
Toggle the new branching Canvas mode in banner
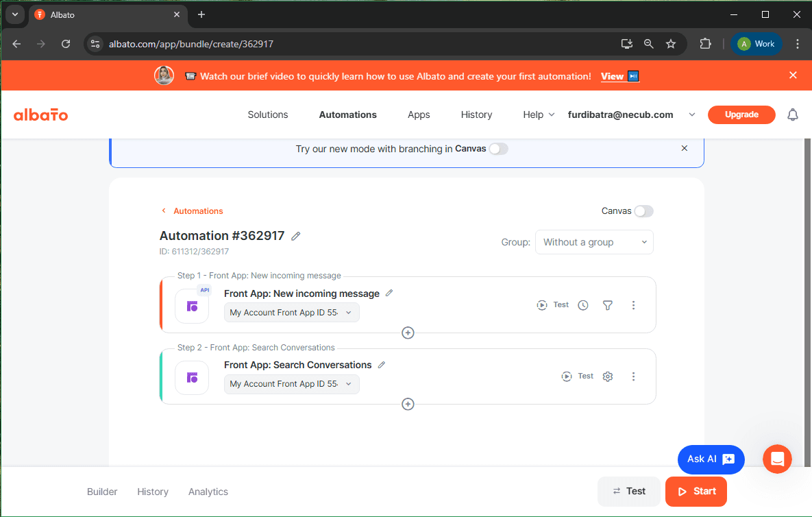[498, 148]
